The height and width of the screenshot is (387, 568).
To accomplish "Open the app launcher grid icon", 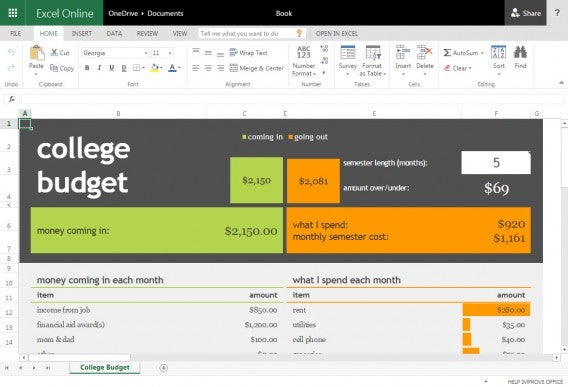I will pos(13,13).
